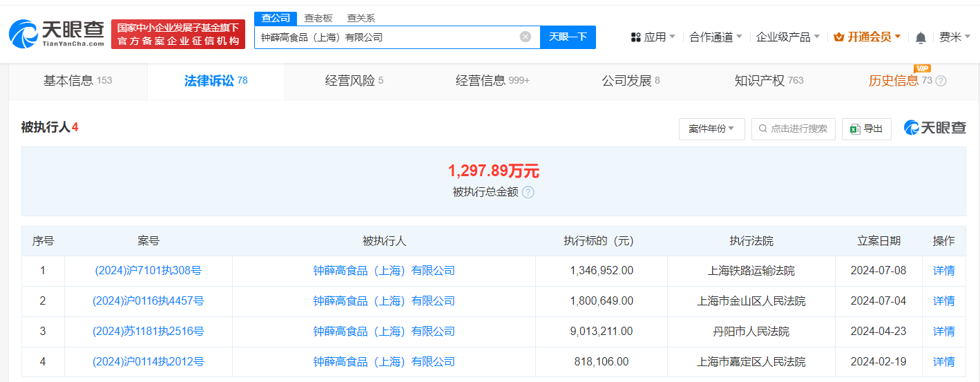Click amount 9,013,211.00
Screen dimensions: 980x382
pyautogui.click(x=602, y=332)
